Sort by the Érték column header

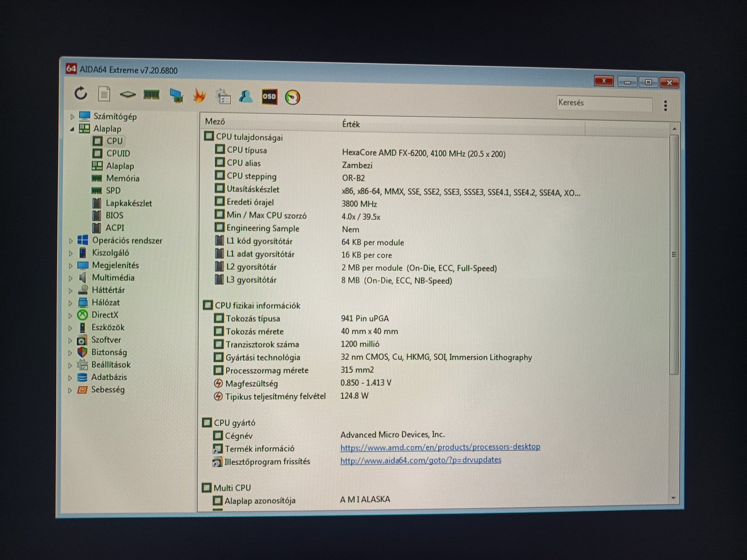click(462, 125)
